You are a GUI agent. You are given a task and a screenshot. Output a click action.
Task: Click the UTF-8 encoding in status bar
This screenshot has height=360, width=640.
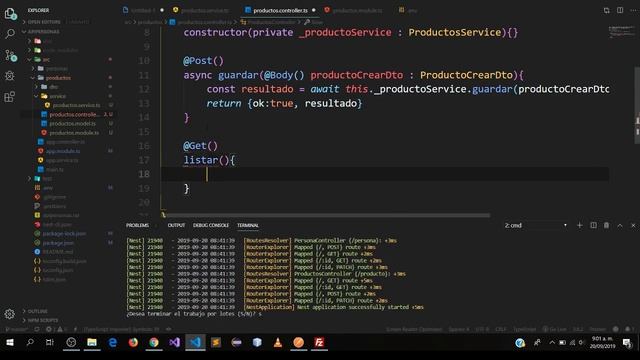[482, 329]
